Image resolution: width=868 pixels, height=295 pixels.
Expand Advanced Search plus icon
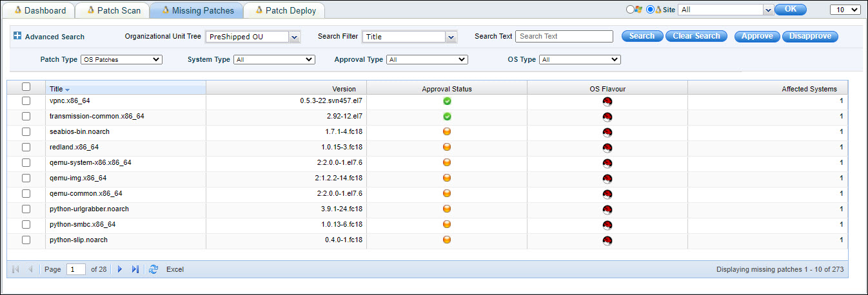pyautogui.click(x=17, y=36)
